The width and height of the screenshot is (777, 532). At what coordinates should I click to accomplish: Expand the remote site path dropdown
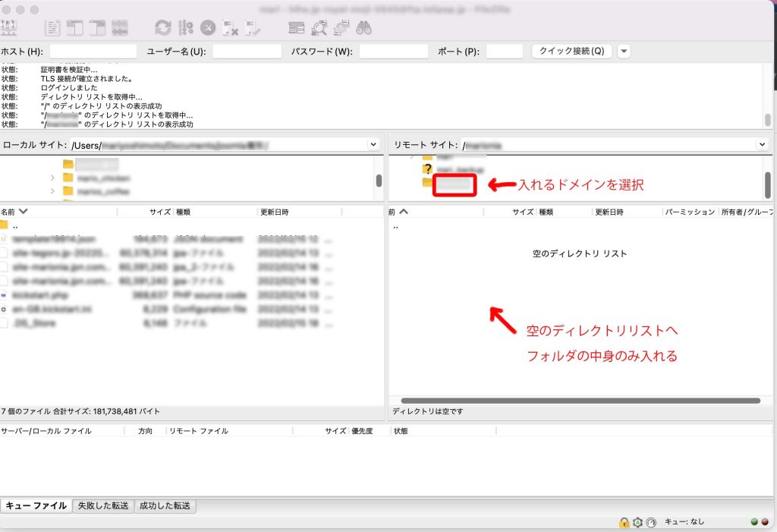(762, 144)
